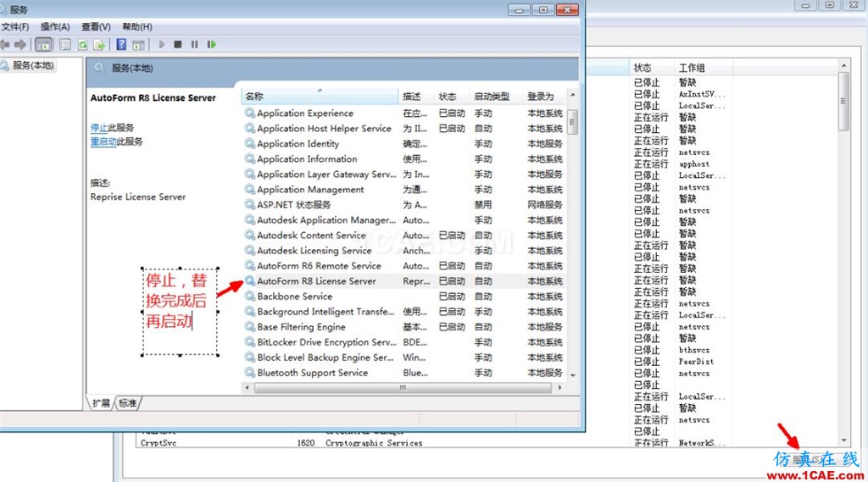Select Autodesk Licensing Service row
The height and width of the screenshot is (482, 868).
404,250
